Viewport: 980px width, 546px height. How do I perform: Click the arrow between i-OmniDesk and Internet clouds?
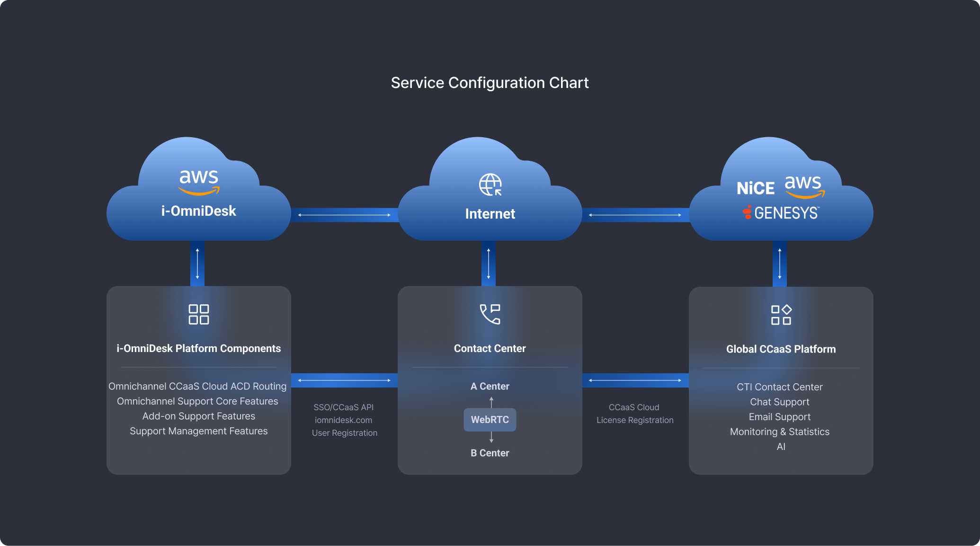coord(344,215)
